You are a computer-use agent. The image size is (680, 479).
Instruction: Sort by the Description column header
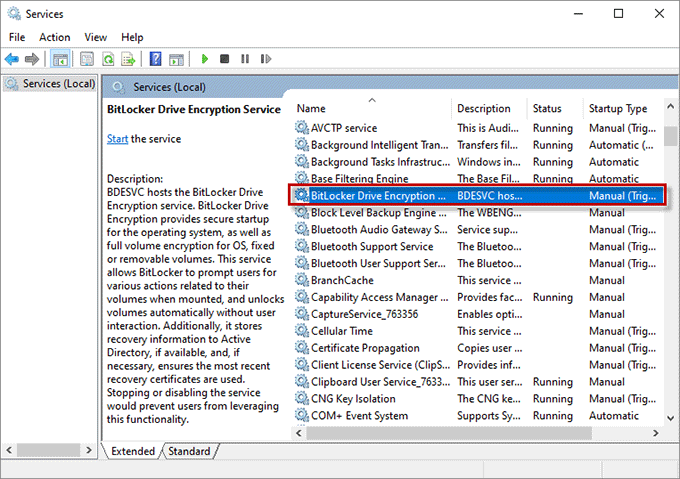489,108
